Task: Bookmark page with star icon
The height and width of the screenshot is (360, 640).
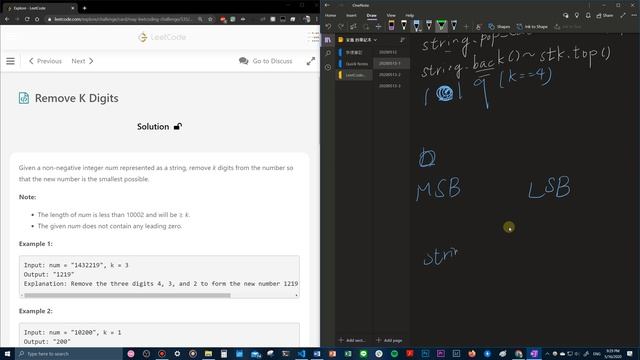Action: coord(210,19)
